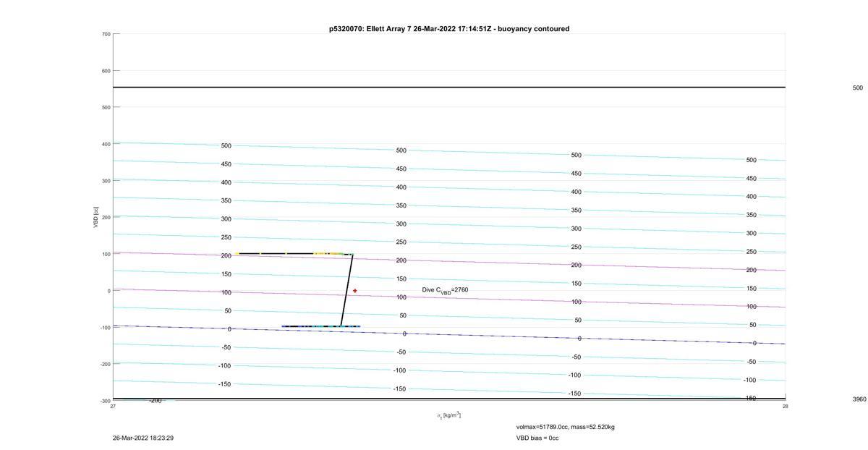Click the timestamp '26-Mar-2022 18:23:29'

coord(143,438)
